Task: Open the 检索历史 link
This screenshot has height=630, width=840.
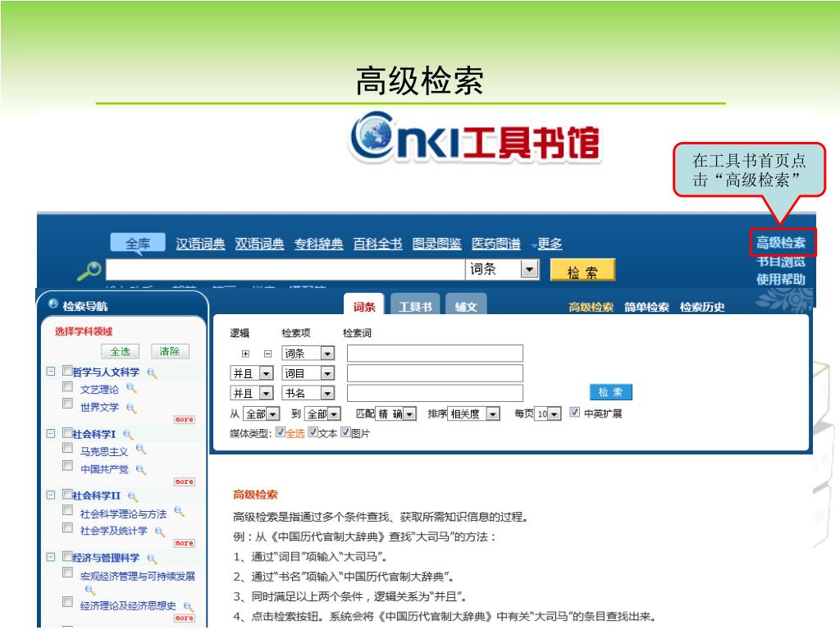Action: 702,307
